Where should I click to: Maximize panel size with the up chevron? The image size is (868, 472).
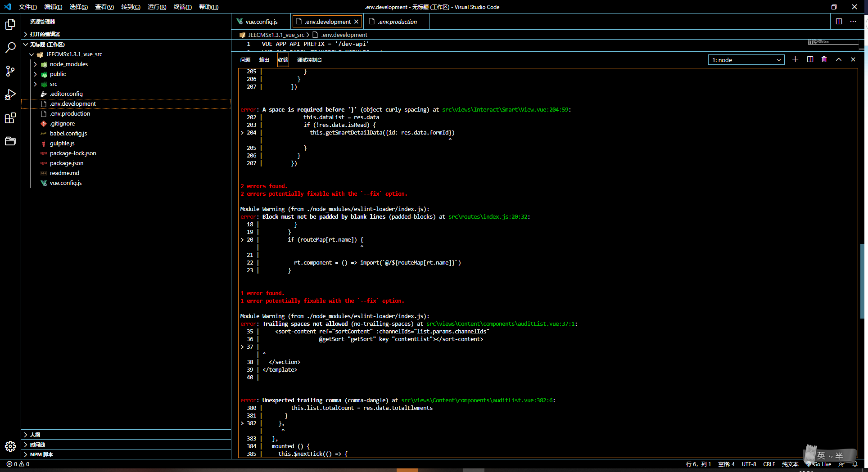(x=838, y=59)
